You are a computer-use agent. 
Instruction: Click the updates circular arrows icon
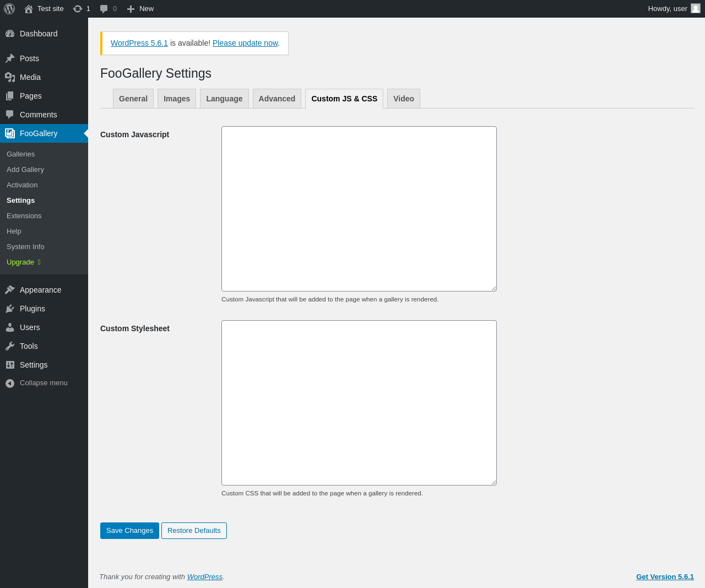78,9
